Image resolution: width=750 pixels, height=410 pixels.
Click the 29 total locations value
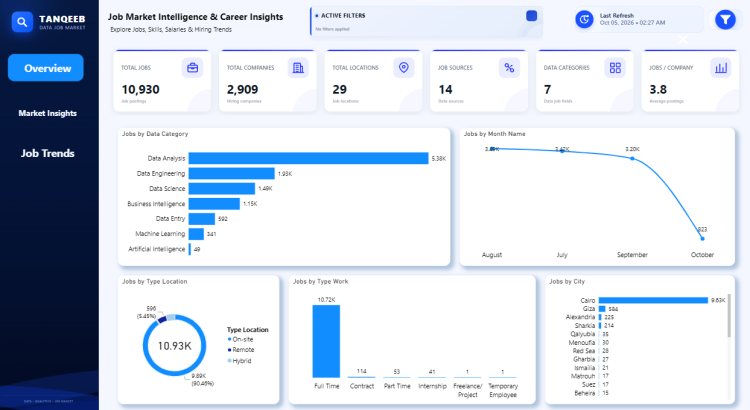click(340, 89)
